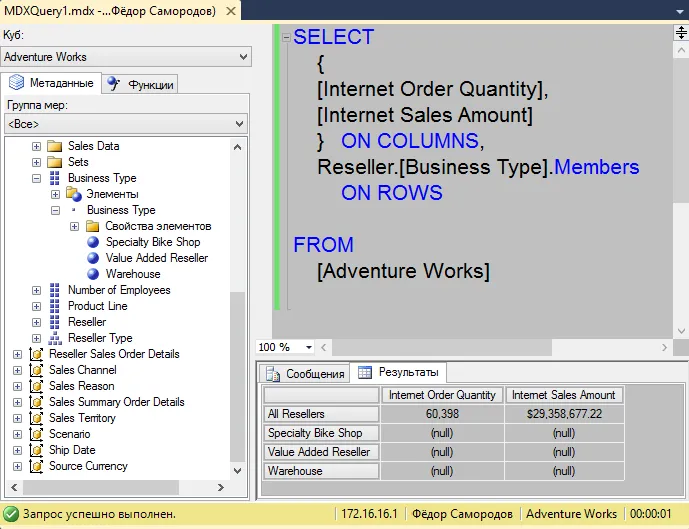Click the 60,398 result cell

click(442, 414)
